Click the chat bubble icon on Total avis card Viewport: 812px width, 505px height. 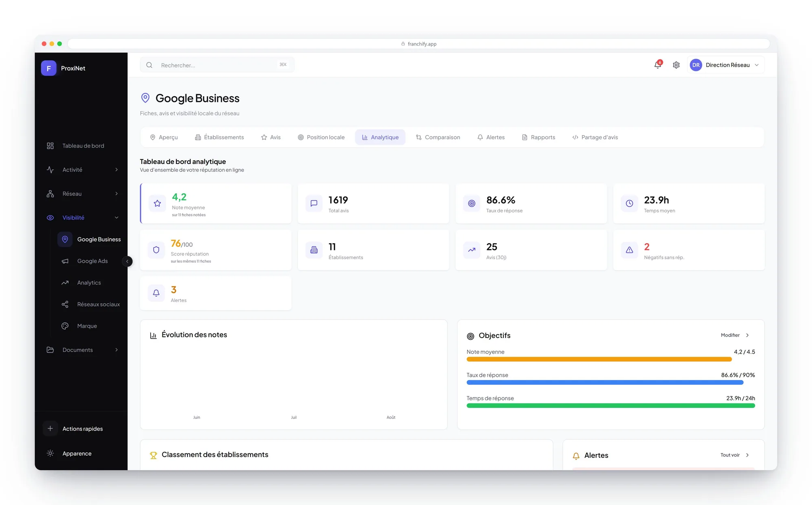[x=314, y=203]
